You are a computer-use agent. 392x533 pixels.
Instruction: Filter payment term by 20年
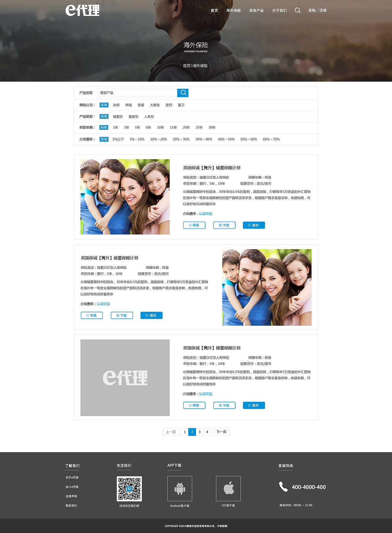click(x=186, y=127)
